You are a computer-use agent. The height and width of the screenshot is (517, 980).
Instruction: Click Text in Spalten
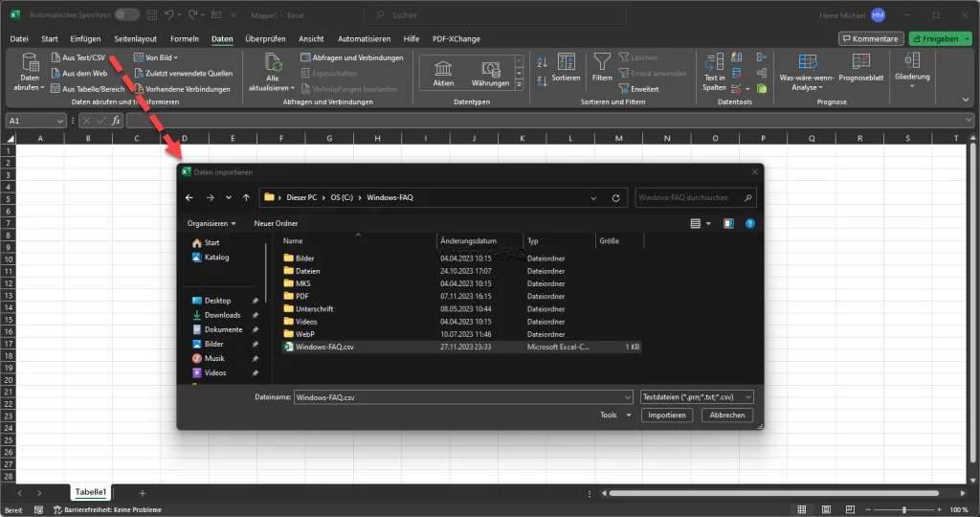(x=714, y=72)
